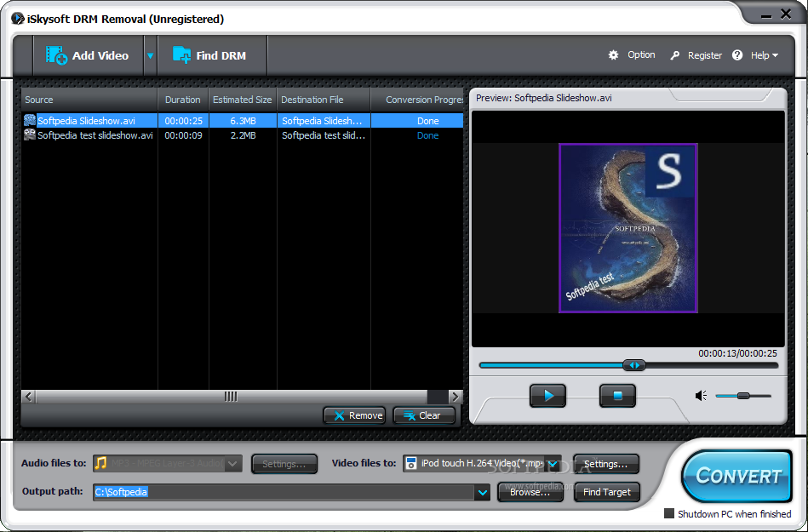
Task: Click the Find Target button
Action: 606,492
